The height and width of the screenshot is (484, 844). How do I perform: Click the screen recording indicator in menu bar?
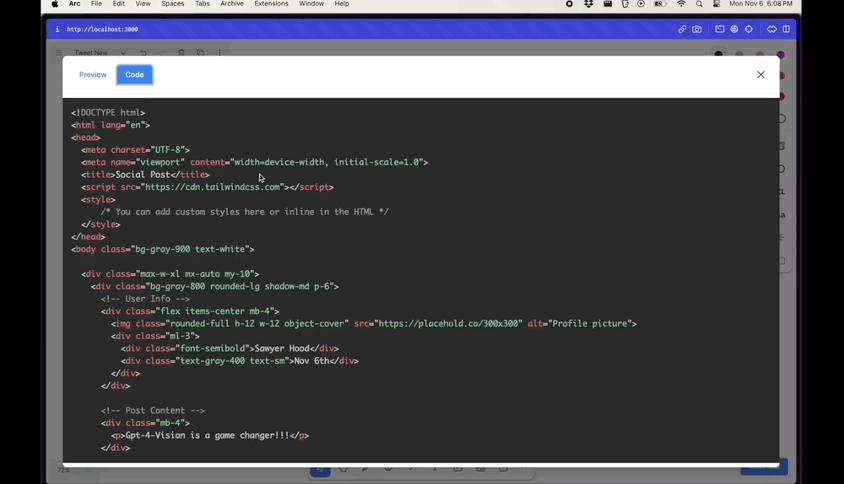click(569, 4)
